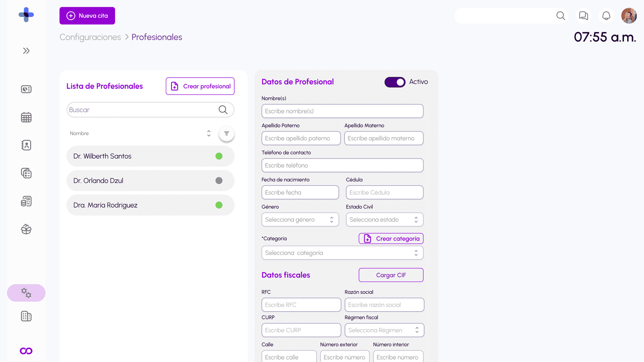The height and width of the screenshot is (362, 644).
Task: Open the Selecciona Régimen dropdown
Action: [x=384, y=330]
